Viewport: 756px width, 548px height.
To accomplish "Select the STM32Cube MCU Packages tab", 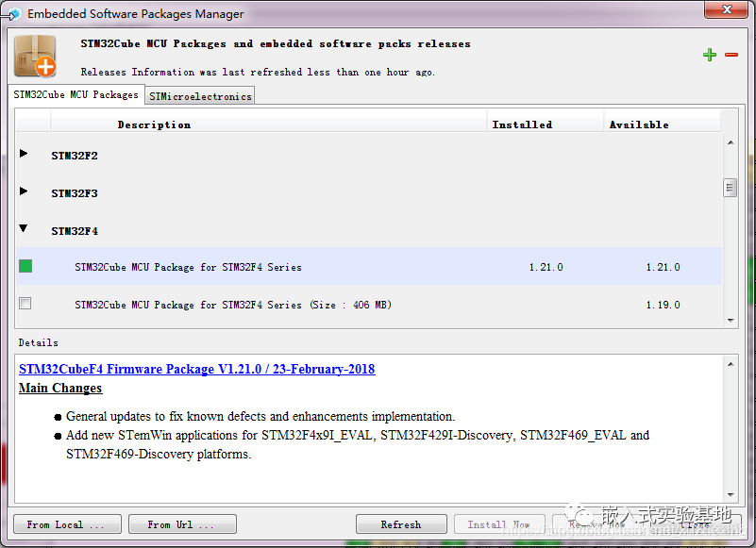I will tap(76, 95).
